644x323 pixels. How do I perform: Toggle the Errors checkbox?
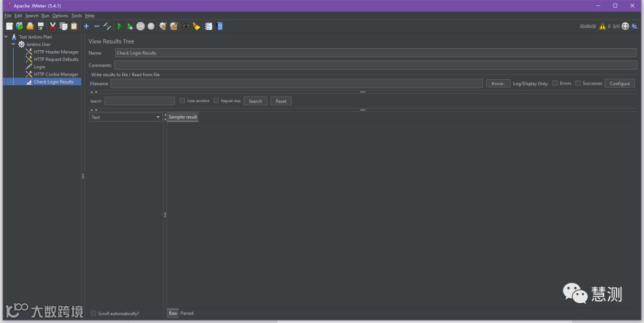[555, 83]
